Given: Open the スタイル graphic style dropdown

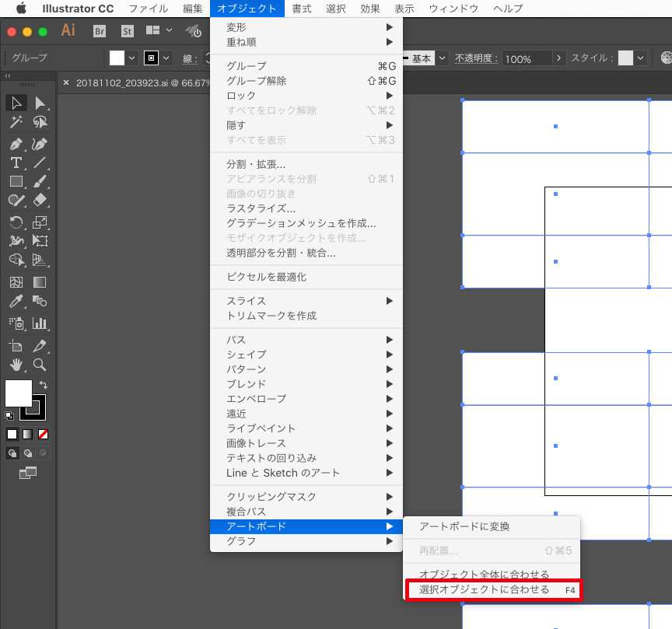Looking at the screenshot, I should coord(640,58).
